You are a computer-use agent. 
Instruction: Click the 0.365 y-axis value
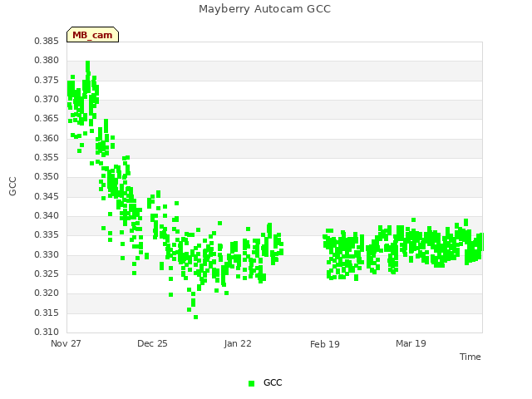click(x=47, y=118)
